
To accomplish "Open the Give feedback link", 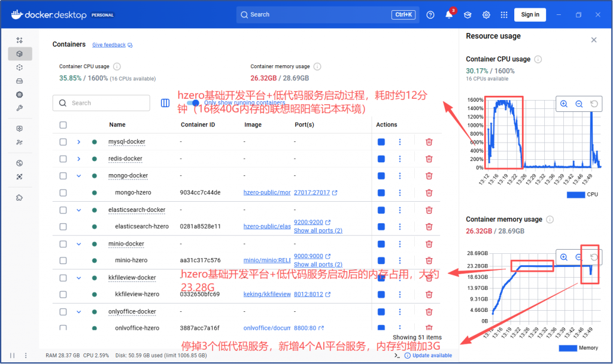I will [109, 45].
